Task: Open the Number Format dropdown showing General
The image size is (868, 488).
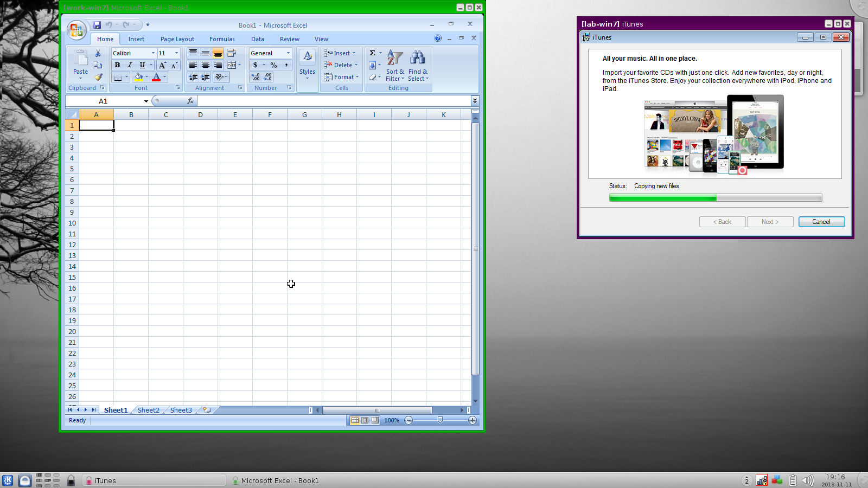Action: click(x=288, y=53)
